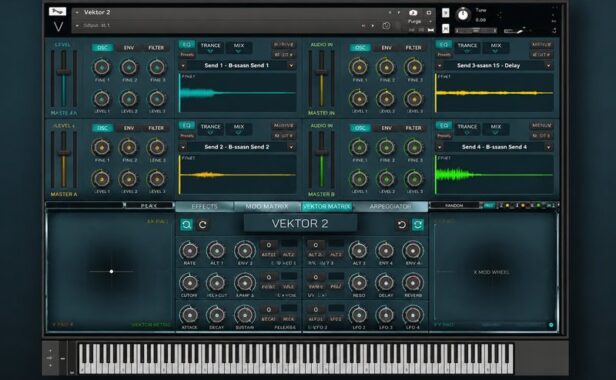616x380 pixels.
Task: Click the OSC button in the Send 2 layer
Action: 102,128
